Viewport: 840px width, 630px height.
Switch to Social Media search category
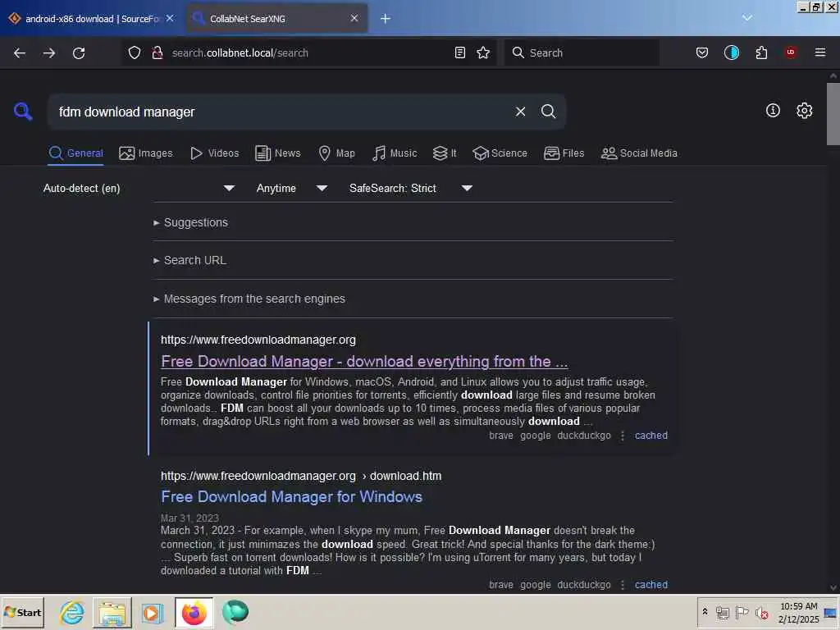tap(639, 153)
